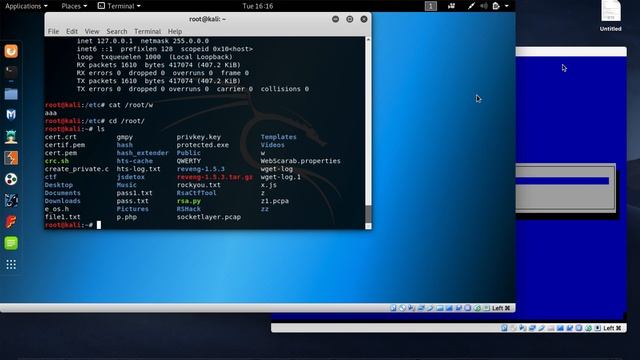The image size is (640, 360).
Task: Open the Files folder icon in dock
Action: (x=11, y=94)
